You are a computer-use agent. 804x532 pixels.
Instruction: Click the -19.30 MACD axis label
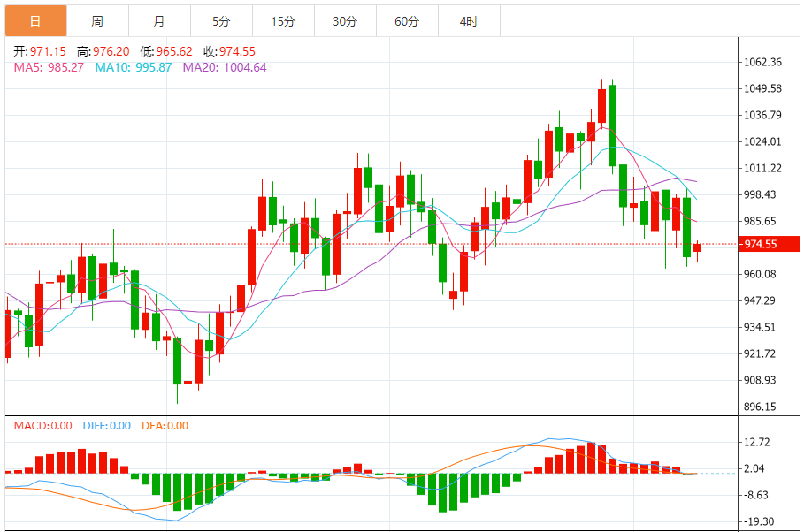[x=758, y=521]
